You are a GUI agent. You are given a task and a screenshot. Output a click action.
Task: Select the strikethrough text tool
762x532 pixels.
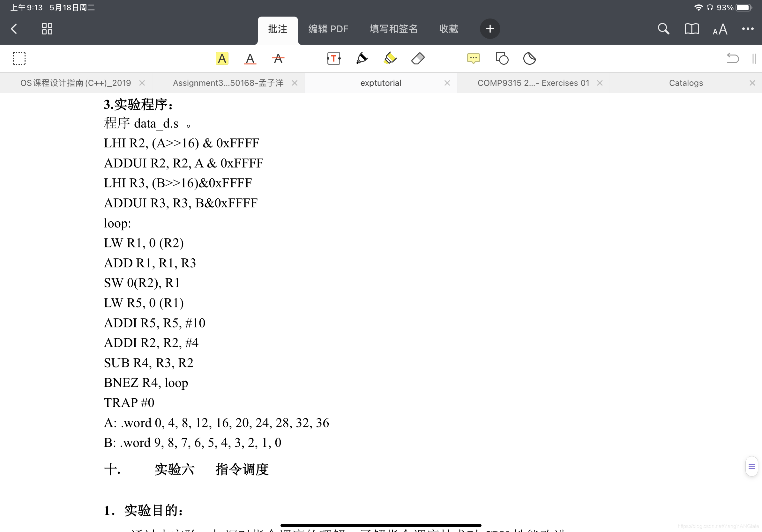(x=278, y=59)
